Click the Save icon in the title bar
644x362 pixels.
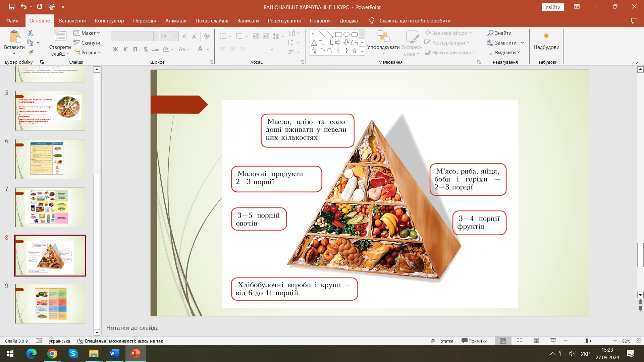point(12,7)
